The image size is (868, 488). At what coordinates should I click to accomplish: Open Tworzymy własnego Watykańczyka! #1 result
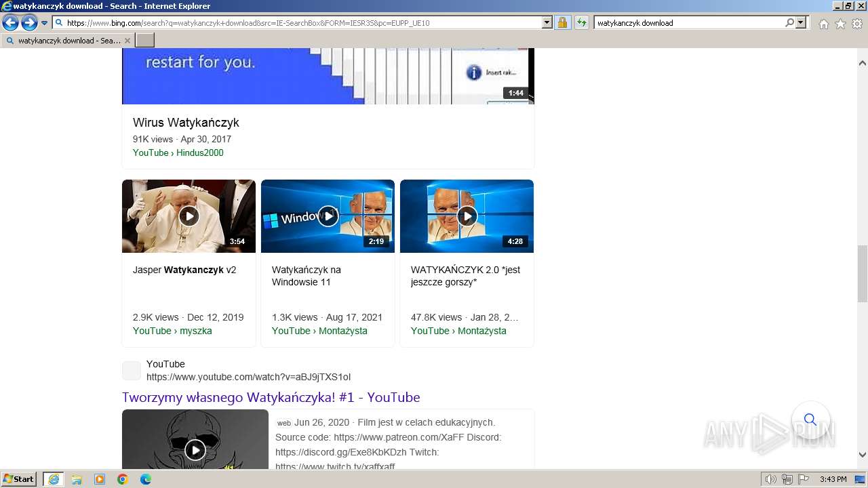point(271,397)
